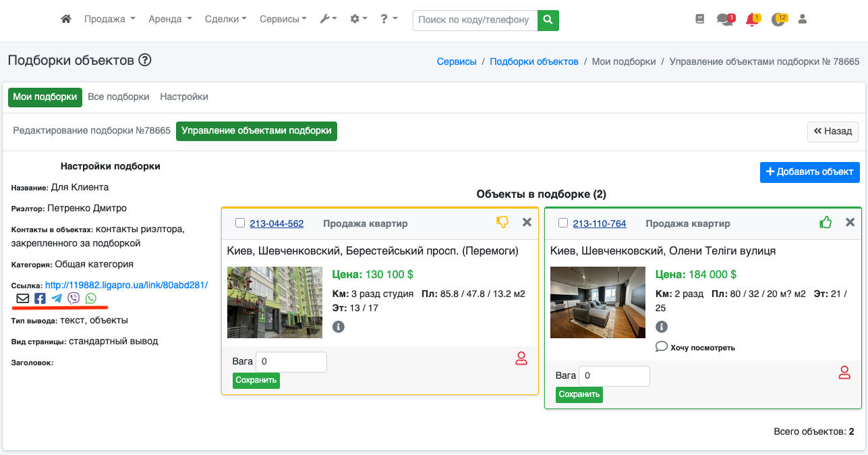Tick the checkbox for object 213-044-562
This screenshot has width=868, height=455.
[x=240, y=223]
